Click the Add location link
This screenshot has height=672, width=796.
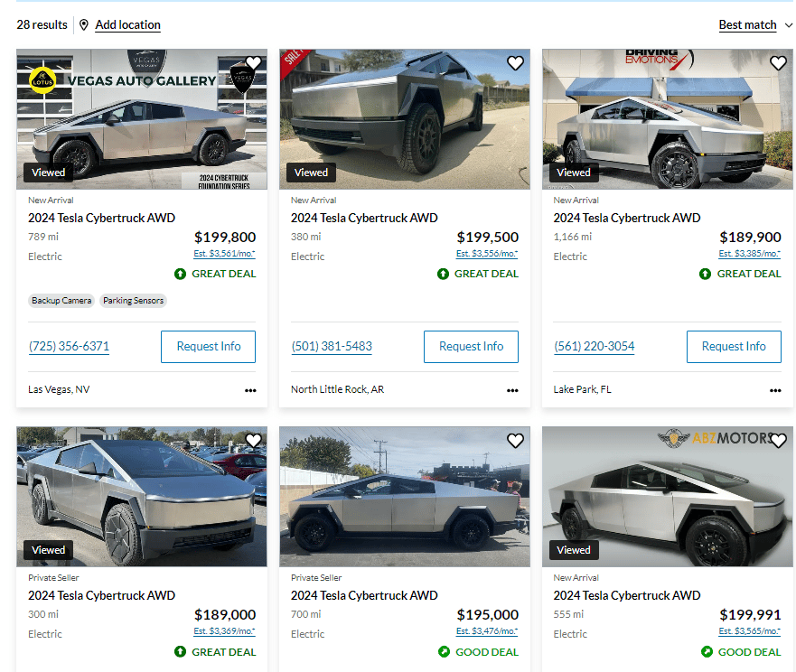[x=127, y=25]
